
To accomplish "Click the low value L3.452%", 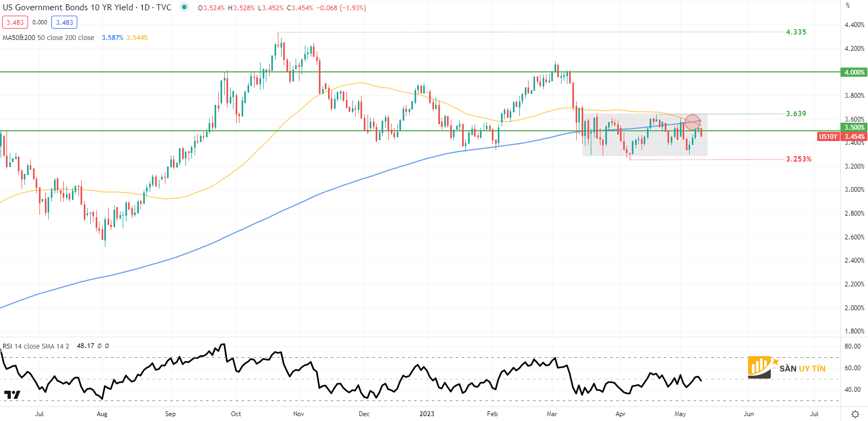I will (270, 8).
